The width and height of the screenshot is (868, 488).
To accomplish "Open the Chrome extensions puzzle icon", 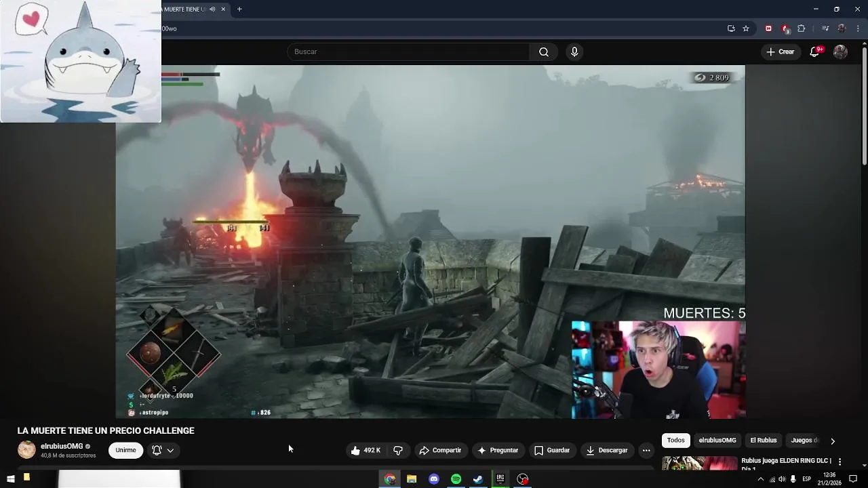I will [x=802, y=28].
